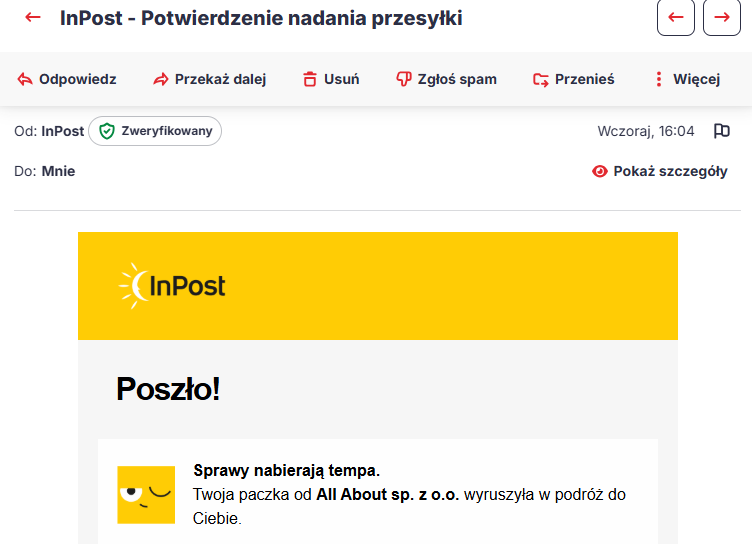
Task: Delete the message with the Usuń trash icon
Action: pos(330,79)
